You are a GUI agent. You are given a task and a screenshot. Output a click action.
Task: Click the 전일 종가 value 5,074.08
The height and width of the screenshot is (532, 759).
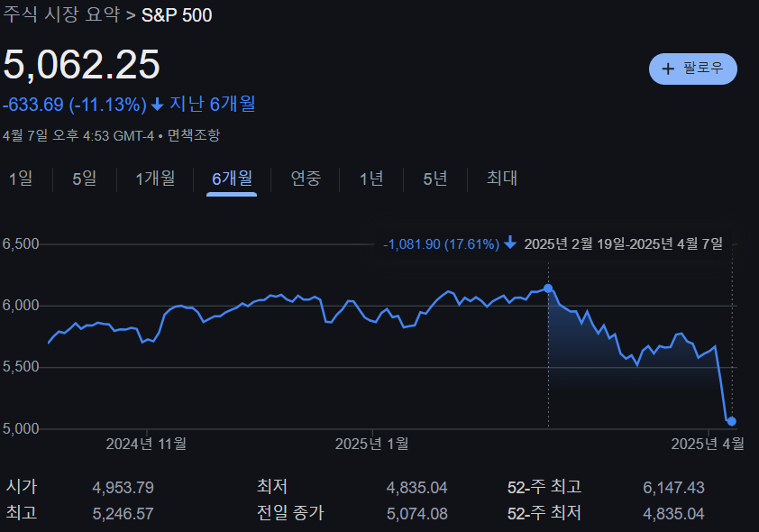[417, 514]
